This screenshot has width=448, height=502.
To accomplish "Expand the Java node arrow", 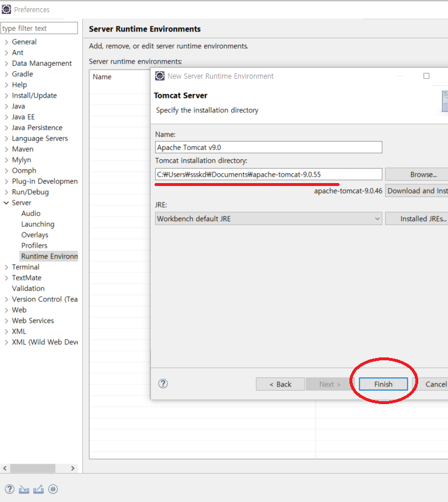I will point(6,106).
